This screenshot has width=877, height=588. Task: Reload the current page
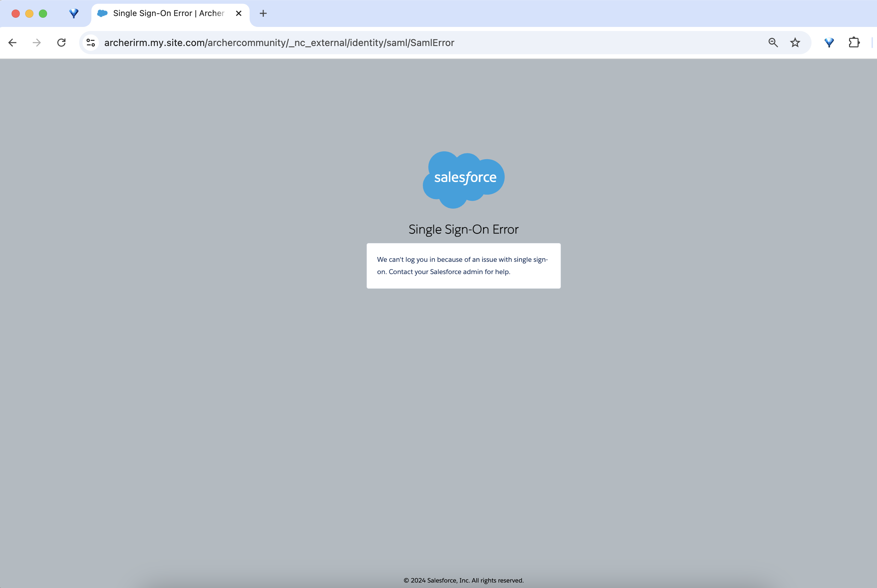(x=61, y=43)
